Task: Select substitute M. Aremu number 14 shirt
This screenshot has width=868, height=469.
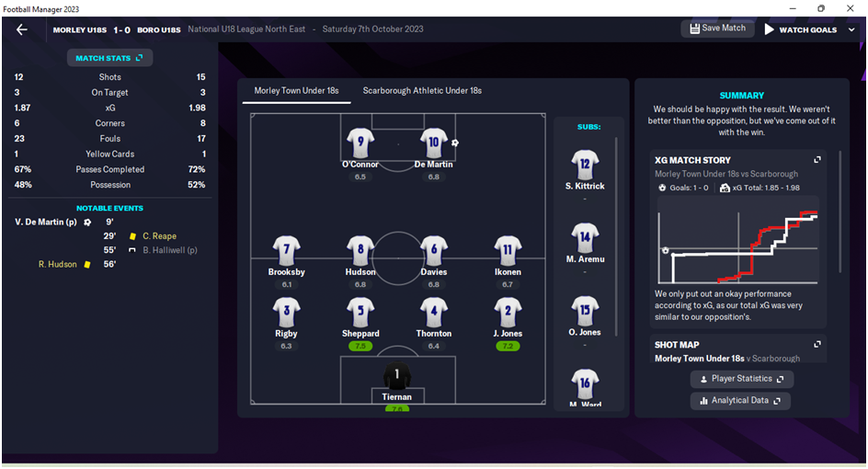Action: 585,238
